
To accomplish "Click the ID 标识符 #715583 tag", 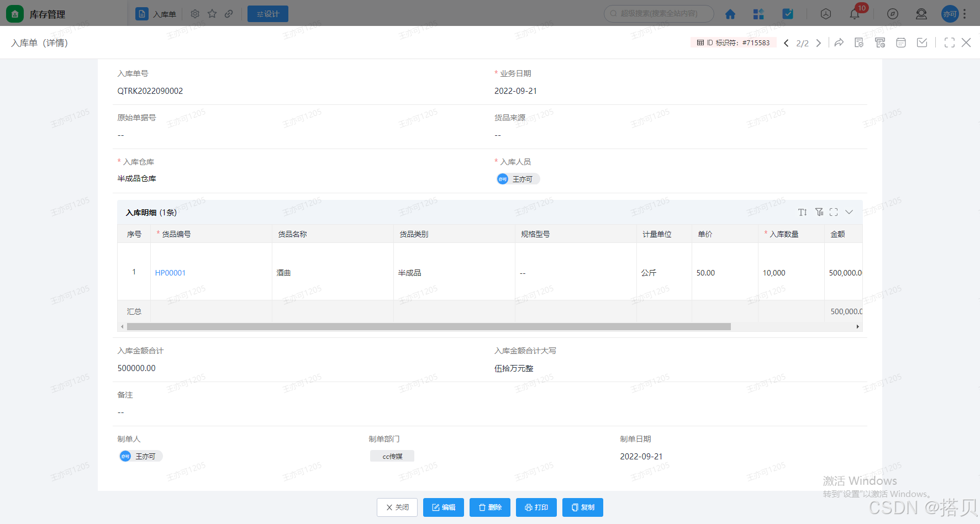I will pos(733,43).
